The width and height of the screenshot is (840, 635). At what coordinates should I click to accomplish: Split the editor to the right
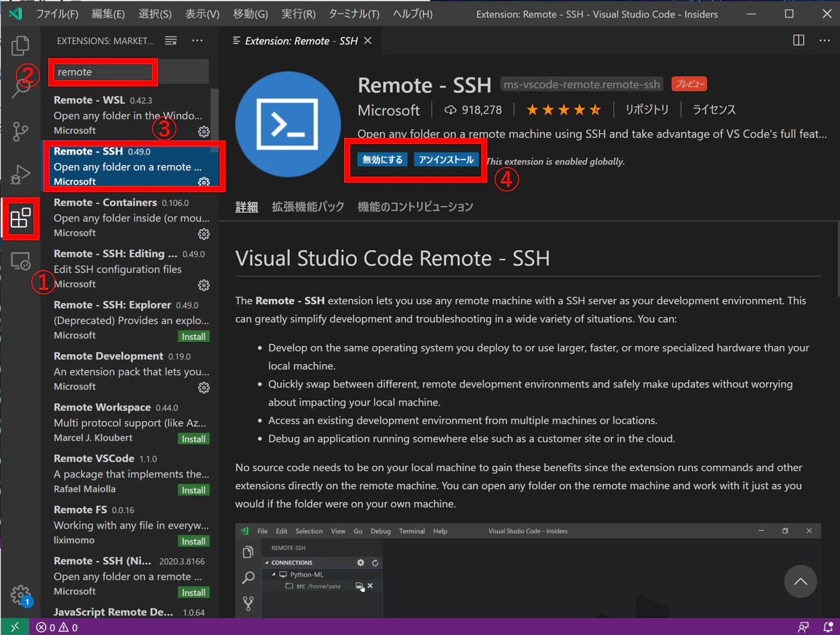pyautogui.click(x=799, y=40)
